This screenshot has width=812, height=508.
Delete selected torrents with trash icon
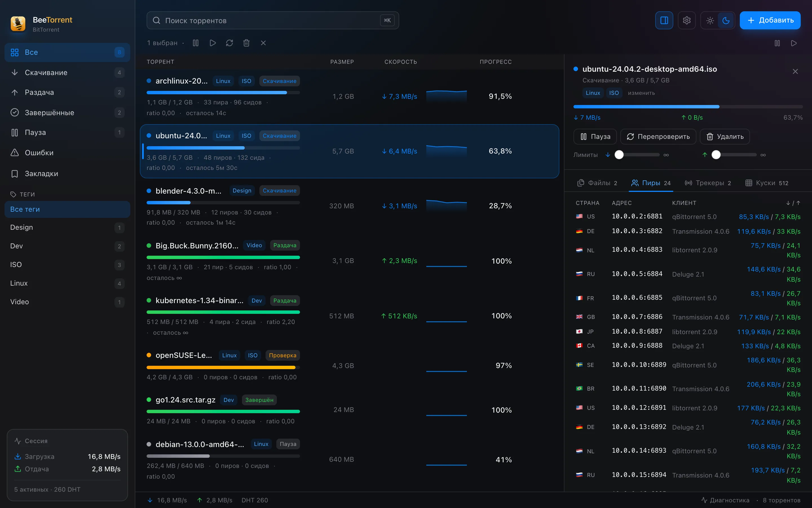(x=246, y=43)
